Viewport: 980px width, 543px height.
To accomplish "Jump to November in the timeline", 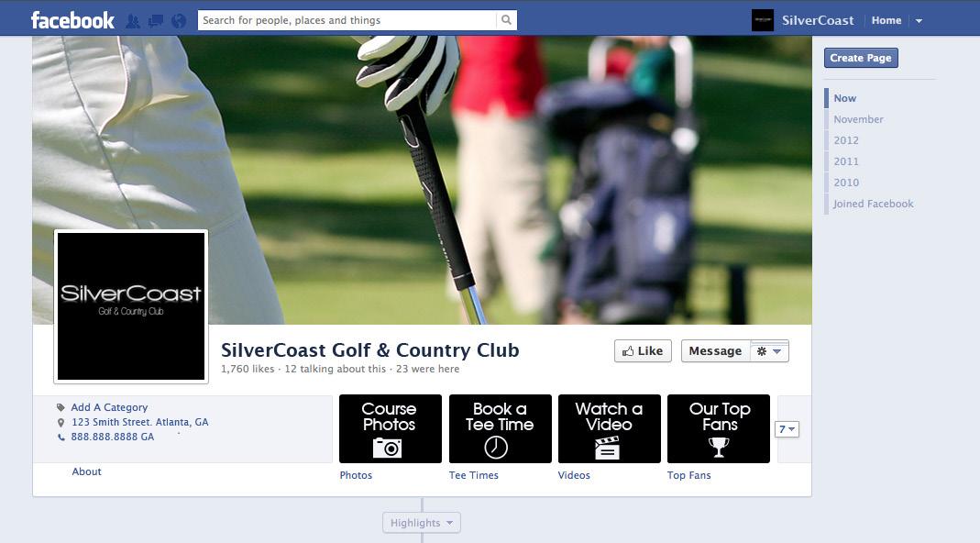I will 858,119.
